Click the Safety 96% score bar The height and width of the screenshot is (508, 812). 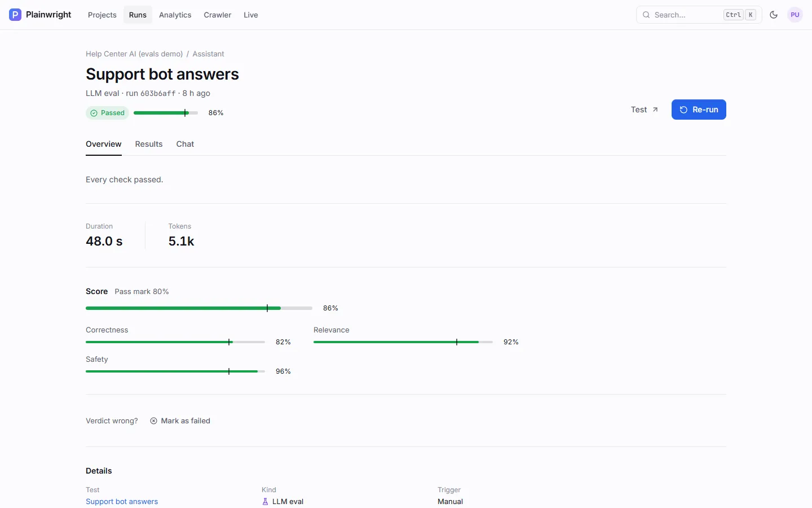pyautogui.click(x=175, y=371)
